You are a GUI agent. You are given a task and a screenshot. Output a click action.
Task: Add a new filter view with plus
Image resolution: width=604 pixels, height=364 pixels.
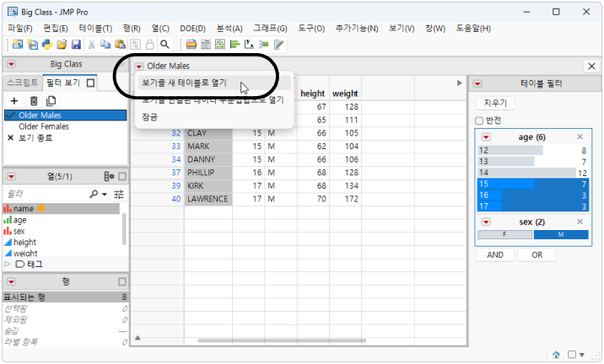tap(14, 101)
